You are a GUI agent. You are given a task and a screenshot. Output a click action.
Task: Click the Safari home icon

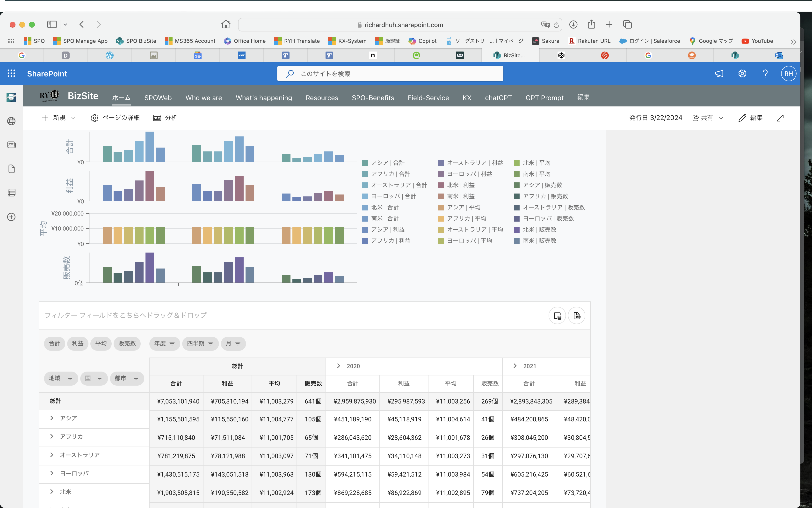(226, 24)
